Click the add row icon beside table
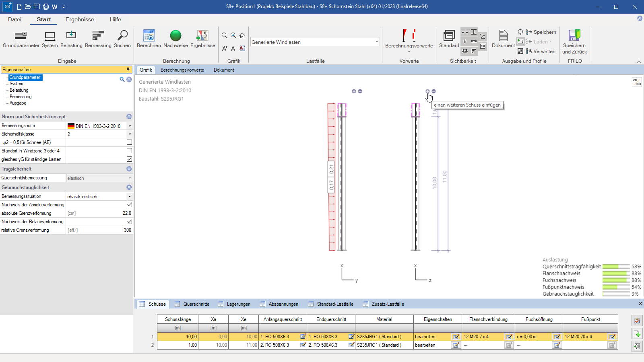Screen dimensions: 644x362 (637, 333)
